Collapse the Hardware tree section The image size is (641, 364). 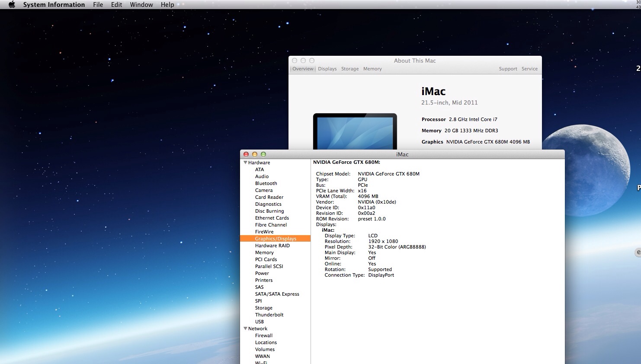246,163
